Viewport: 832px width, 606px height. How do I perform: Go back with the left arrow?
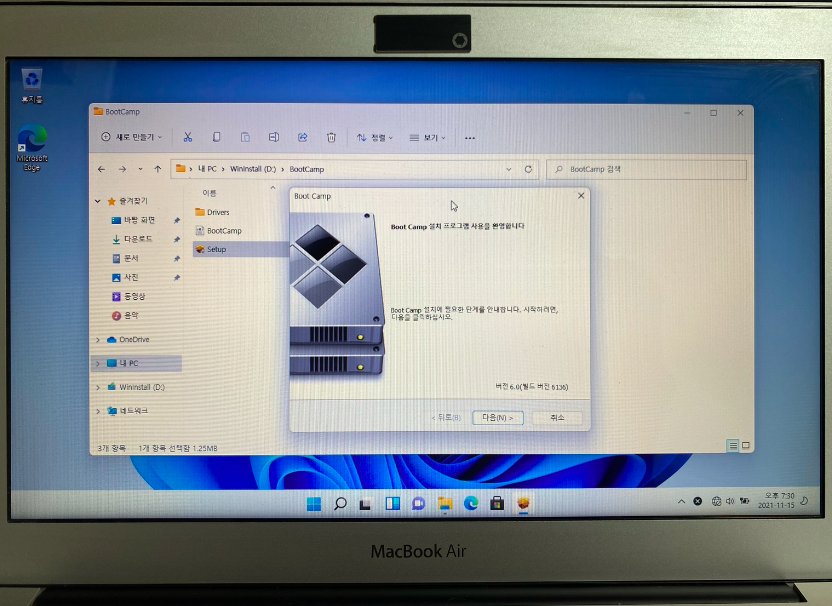tap(101, 169)
